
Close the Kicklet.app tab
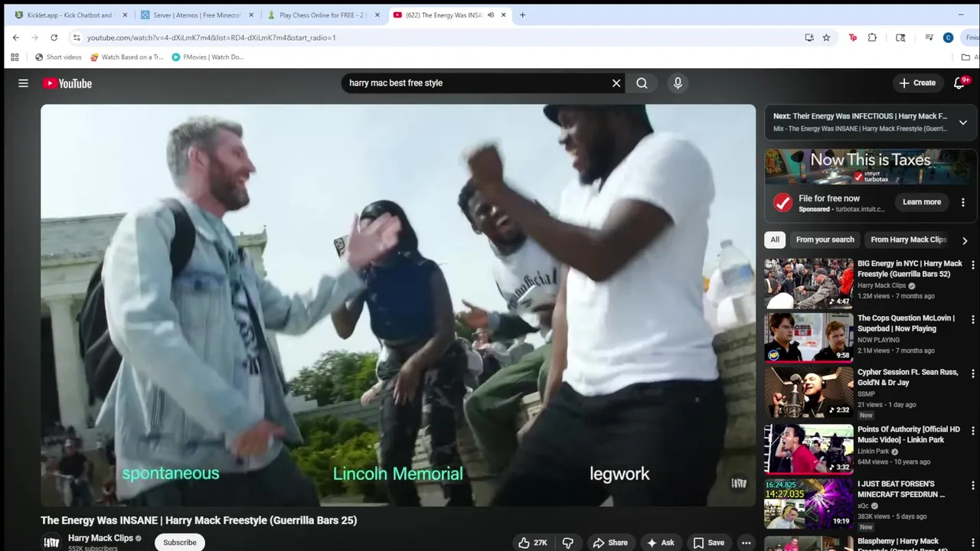(124, 15)
